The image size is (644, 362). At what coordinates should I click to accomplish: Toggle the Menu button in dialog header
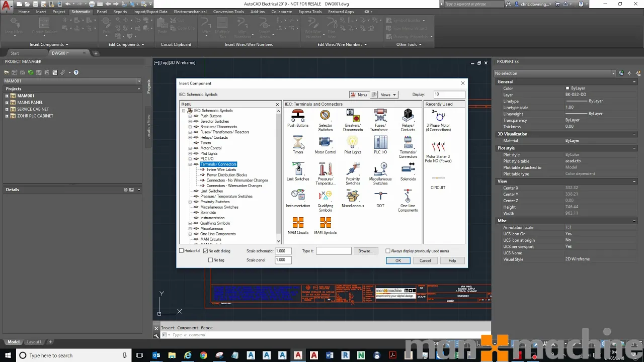(x=359, y=95)
